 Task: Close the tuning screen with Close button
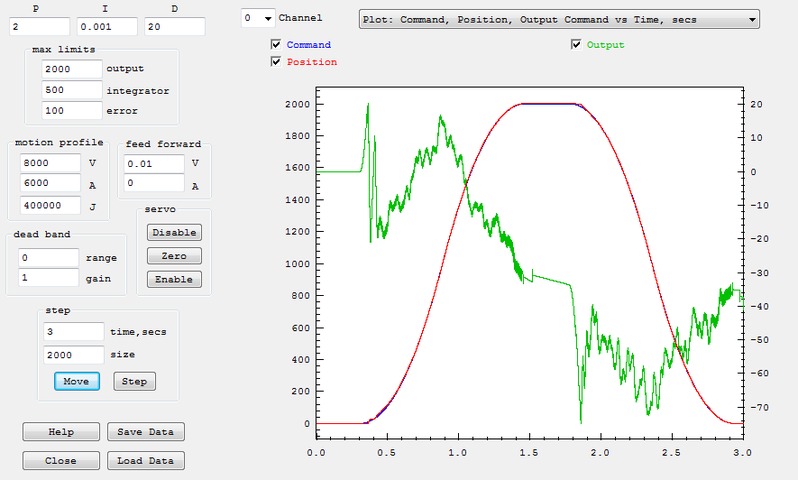pyautogui.click(x=61, y=461)
